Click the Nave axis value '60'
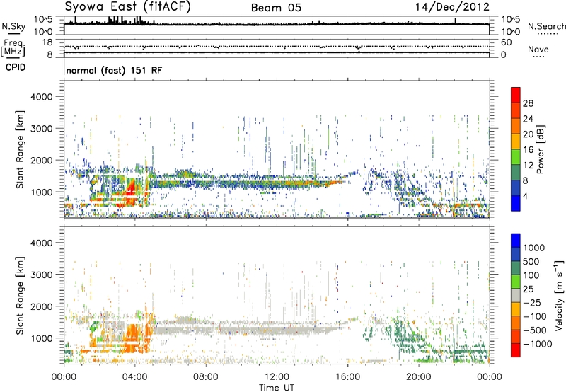Viewport: 566px width, 392px height. pyautogui.click(x=506, y=42)
